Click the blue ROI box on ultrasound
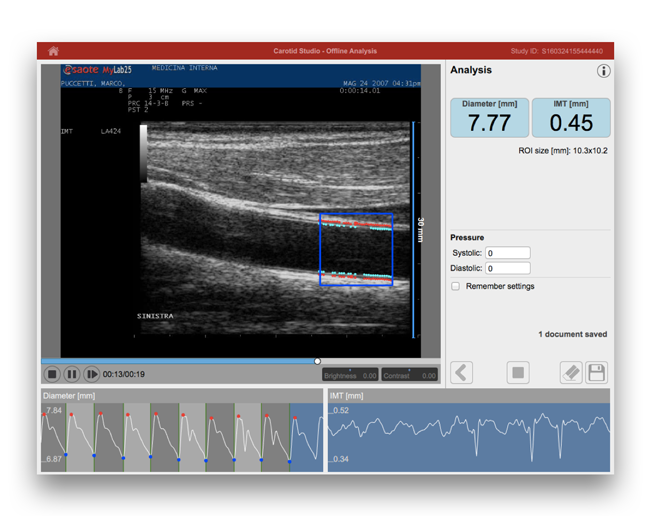Image resolution: width=650 pixels, height=516 pixels. pos(356,250)
